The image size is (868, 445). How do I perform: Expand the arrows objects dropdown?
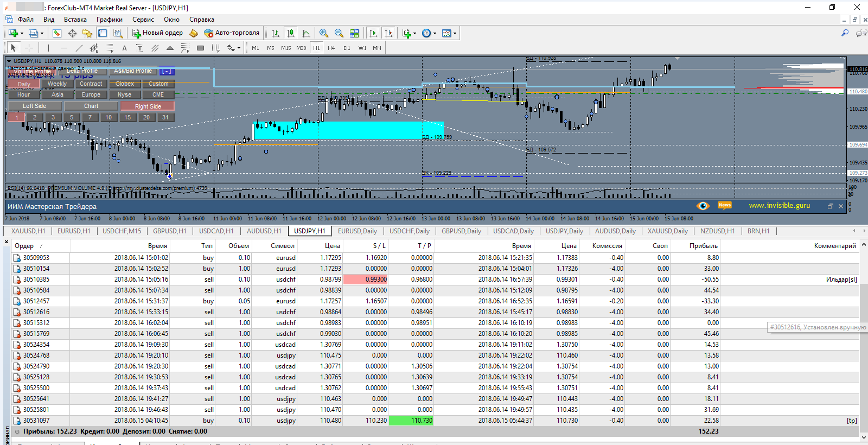tap(239, 48)
